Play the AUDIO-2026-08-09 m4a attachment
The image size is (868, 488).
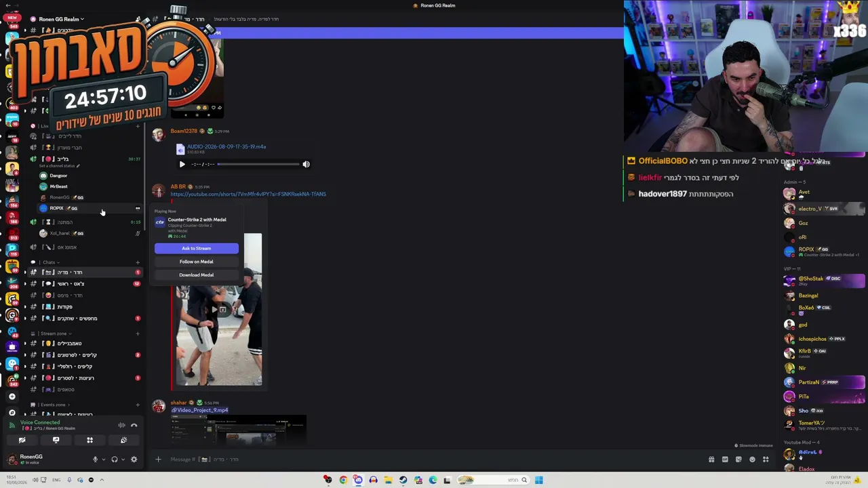(182, 164)
